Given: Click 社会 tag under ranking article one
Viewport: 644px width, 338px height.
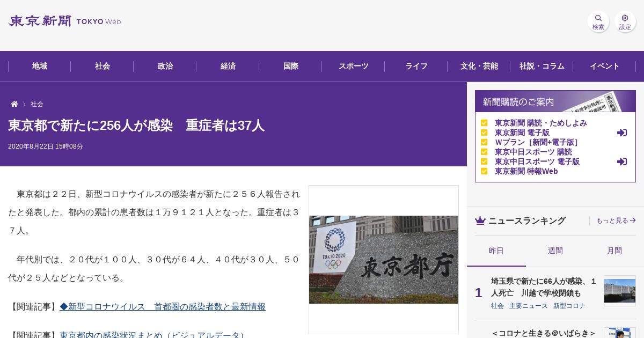Looking at the screenshot, I should click(x=497, y=306).
